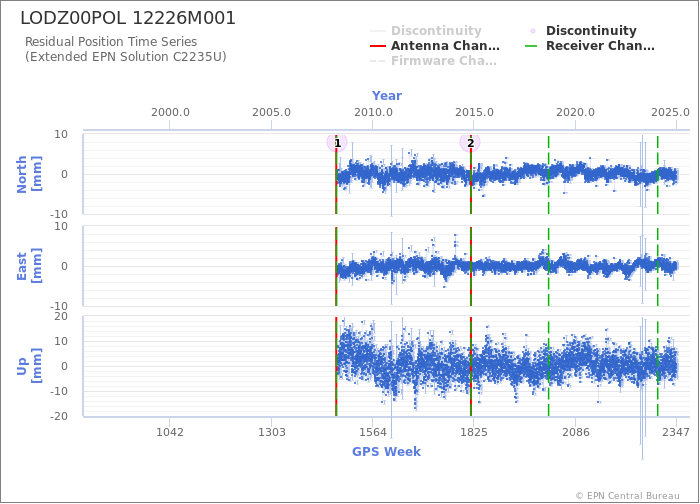The image size is (700, 504).
Task: Select discontinuity marker 2 on North plot
Action: pyautogui.click(x=470, y=143)
